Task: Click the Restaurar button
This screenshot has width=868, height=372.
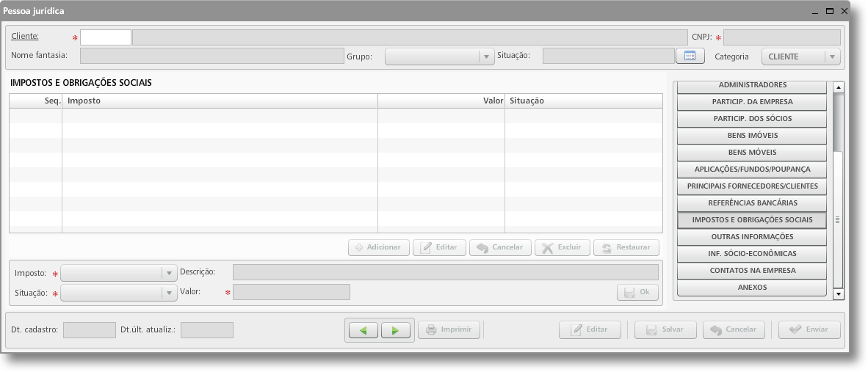Action: pos(626,247)
